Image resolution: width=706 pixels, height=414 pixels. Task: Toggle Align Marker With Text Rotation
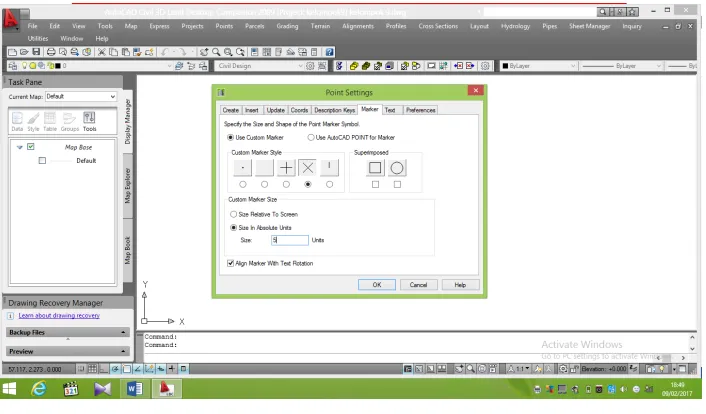231,263
